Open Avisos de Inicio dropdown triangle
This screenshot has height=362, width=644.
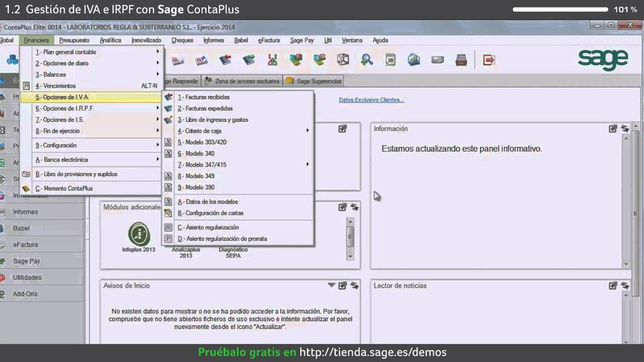coord(331,285)
